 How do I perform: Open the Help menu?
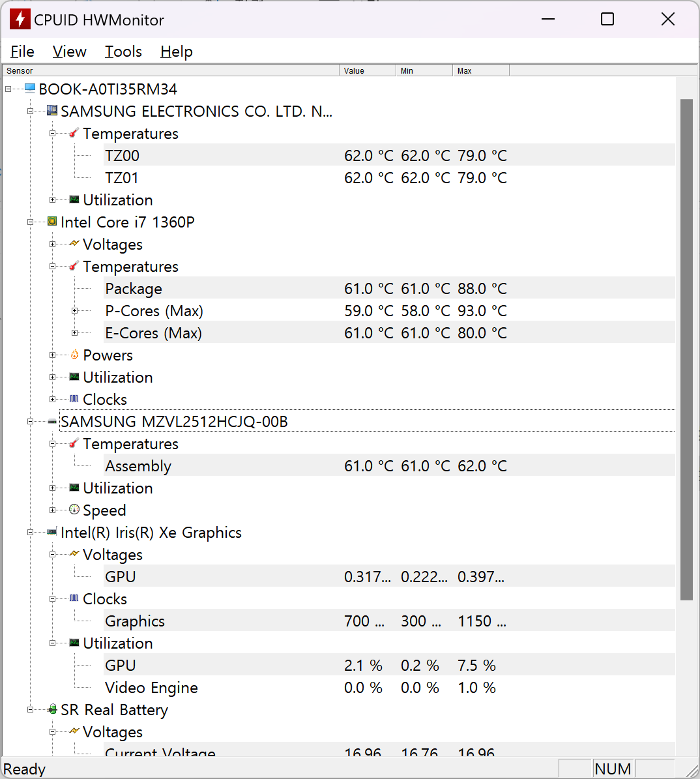click(177, 51)
